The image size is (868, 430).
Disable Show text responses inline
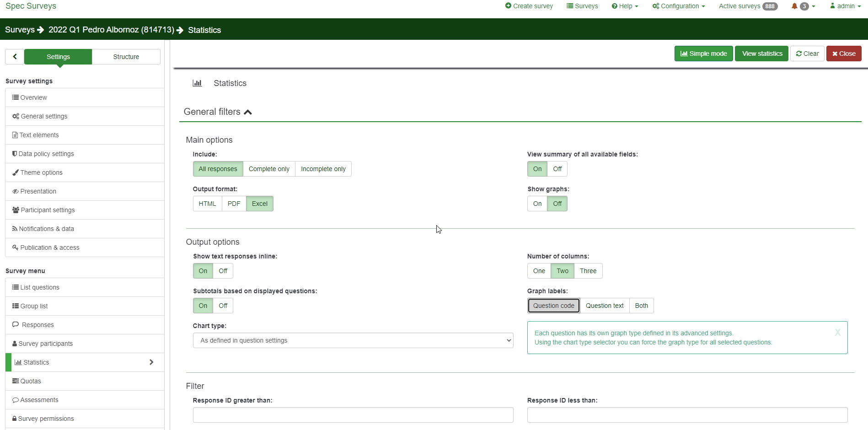click(x=223, y=271)
